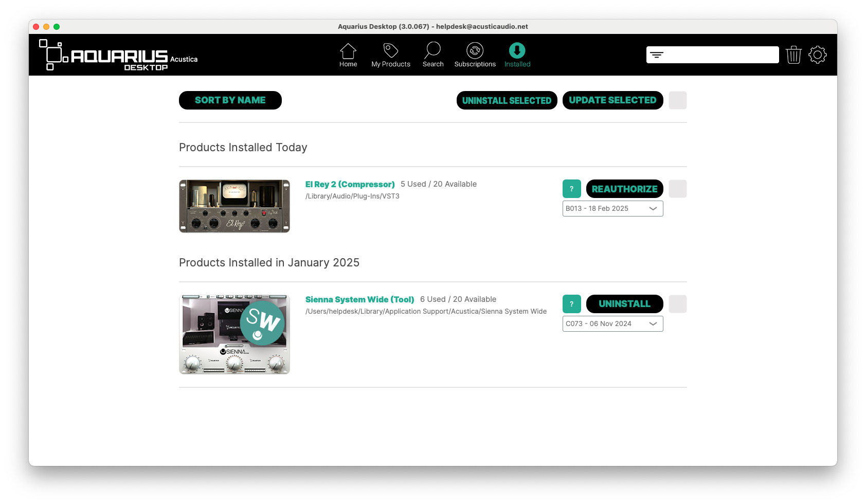866x504 pixels.
Task: Click the trash bin icon
Action: click(x=793, y=55)
